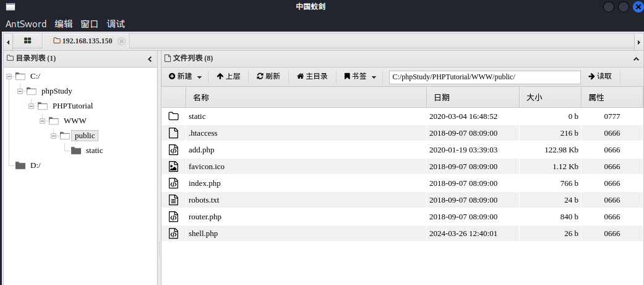This screenshot has height=285, width=644.
Task: Click the robots.txt text file icon
Action: click(x=174, y=200)
